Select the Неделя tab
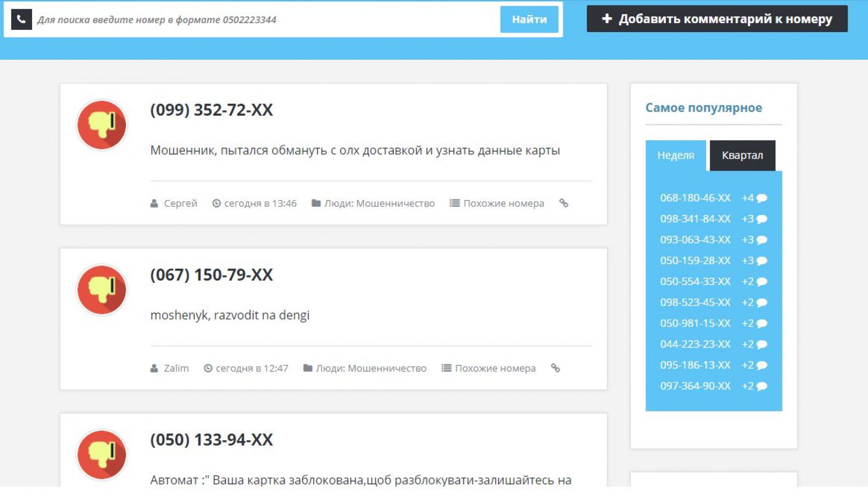This screenshot has height=500, width=868. click(x=675, y=155)
